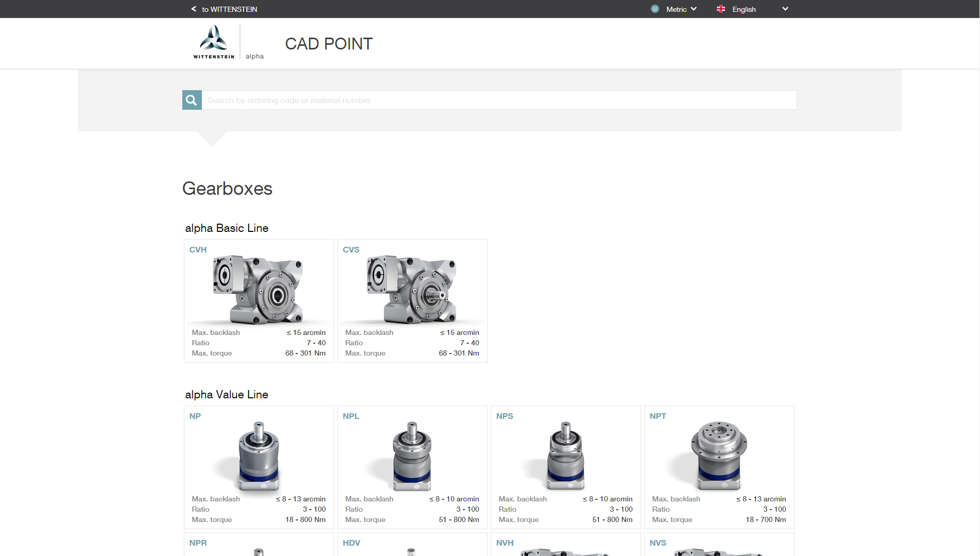Open the CVH gearbox image
980x556 pixels.
259,290
